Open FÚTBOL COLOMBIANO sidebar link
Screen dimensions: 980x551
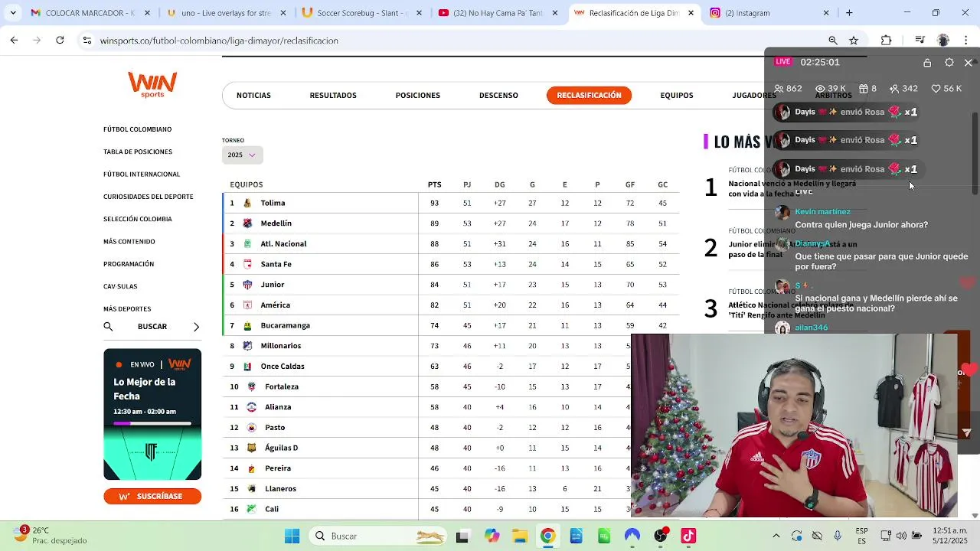point(138,129)
